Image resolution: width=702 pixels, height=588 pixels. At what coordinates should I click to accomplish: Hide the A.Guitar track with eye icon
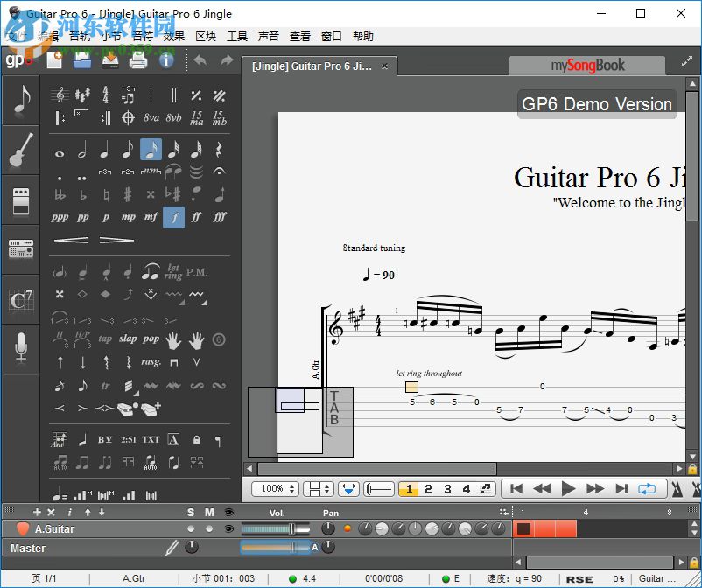pos(229,528)
